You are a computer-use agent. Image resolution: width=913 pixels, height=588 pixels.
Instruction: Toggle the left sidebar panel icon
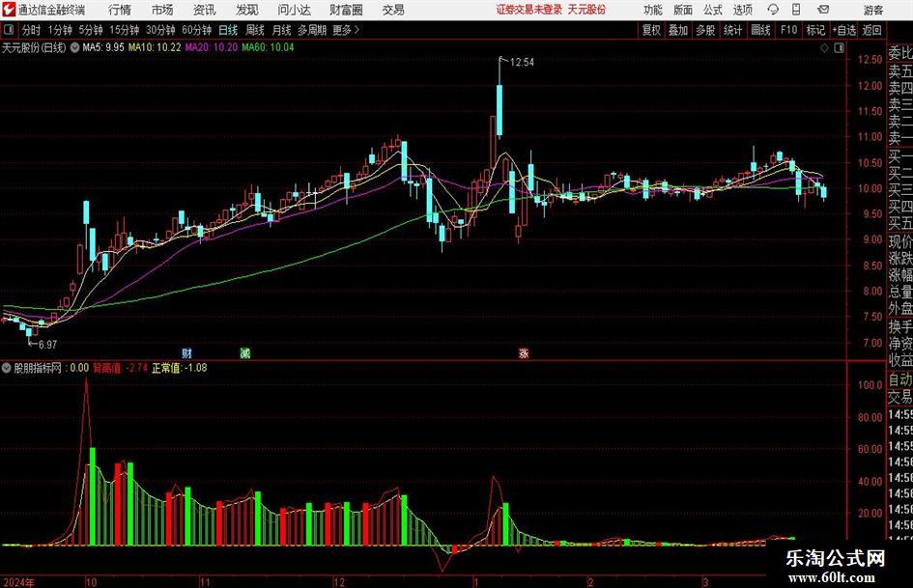[x=9, y=30]
